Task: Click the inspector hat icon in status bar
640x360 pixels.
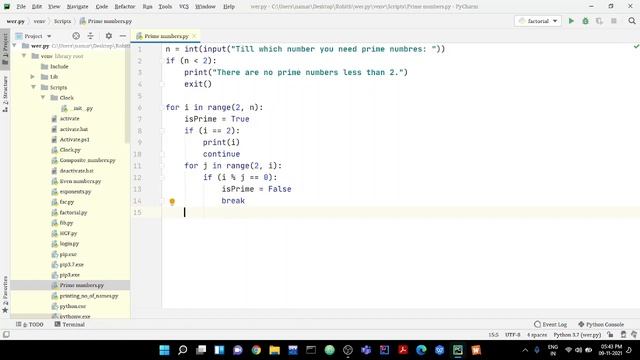Action: (623, 335)
